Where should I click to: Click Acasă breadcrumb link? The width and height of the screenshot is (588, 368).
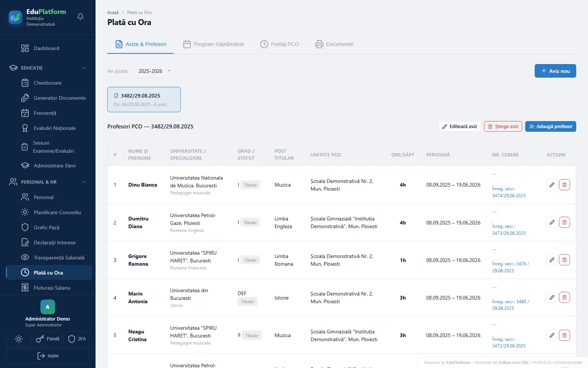coord(113,13)
